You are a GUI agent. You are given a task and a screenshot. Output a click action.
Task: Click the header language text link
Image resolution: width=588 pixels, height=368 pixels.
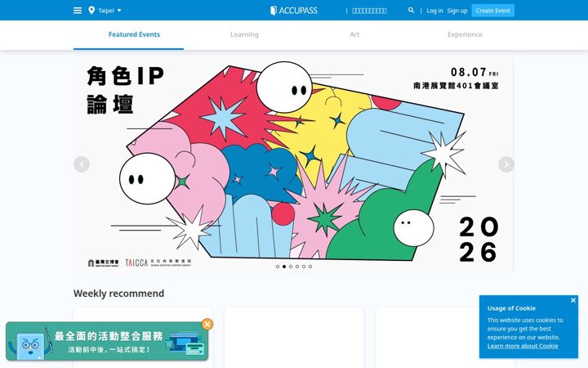coord(369,11)
